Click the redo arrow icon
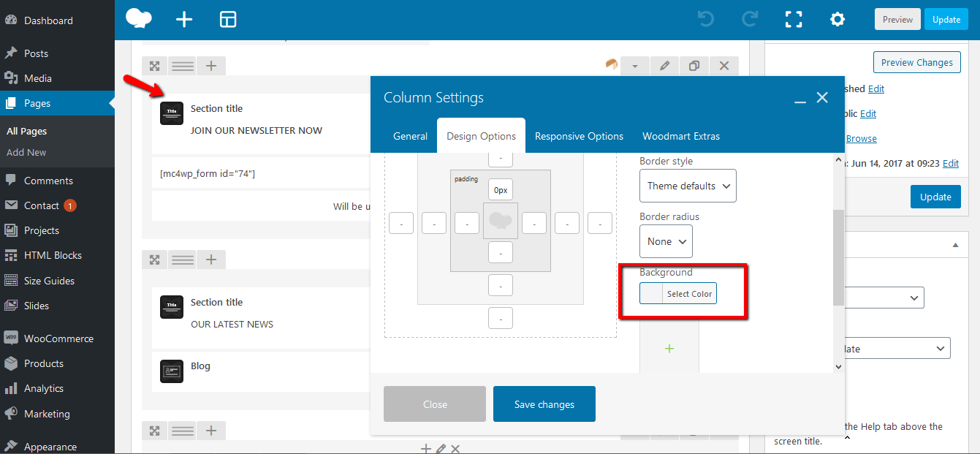980x454 pixels. [x=750, y=20]
